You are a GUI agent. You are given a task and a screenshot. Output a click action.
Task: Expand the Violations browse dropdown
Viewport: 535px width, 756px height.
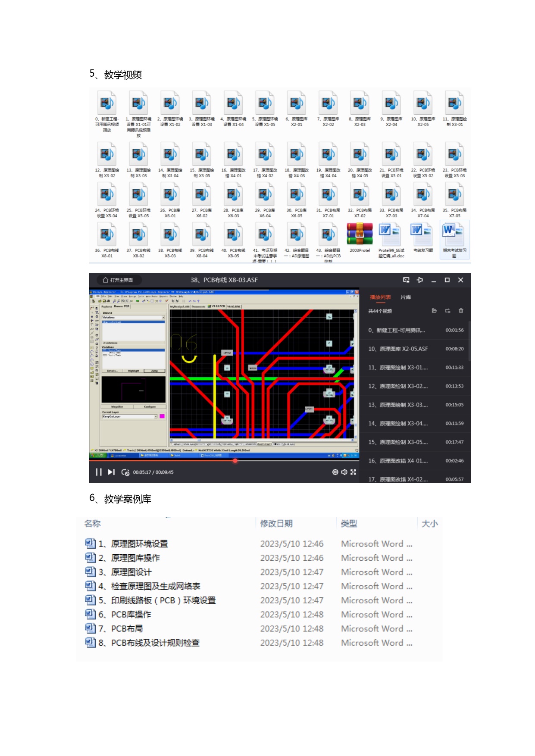(x=163, y=317)
